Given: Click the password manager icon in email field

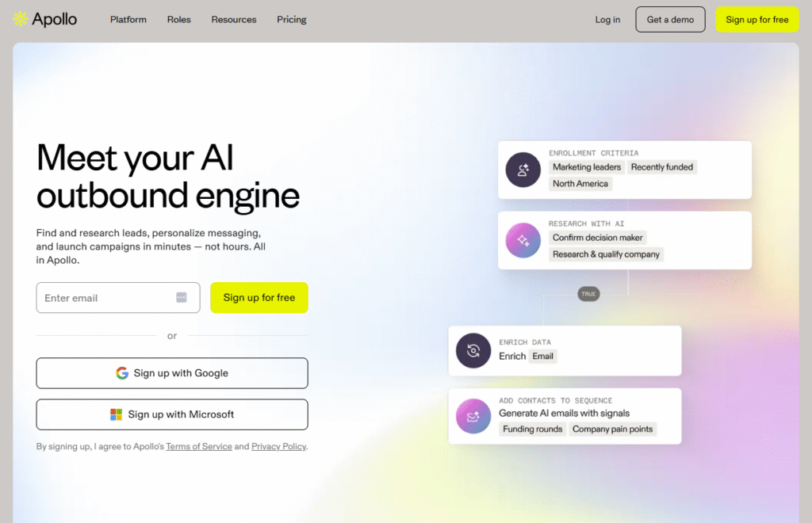Looking at the screenshot, I should pos(182,297).
